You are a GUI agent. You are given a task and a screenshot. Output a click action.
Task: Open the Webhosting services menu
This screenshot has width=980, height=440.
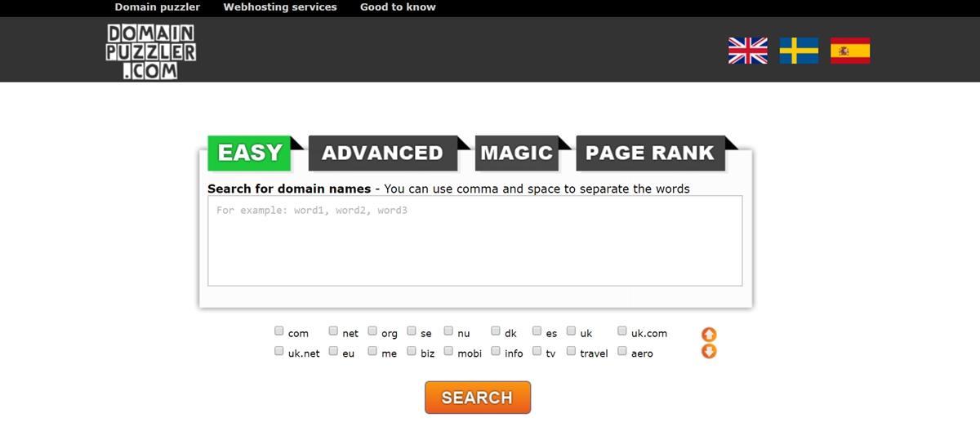pos(280,7)
